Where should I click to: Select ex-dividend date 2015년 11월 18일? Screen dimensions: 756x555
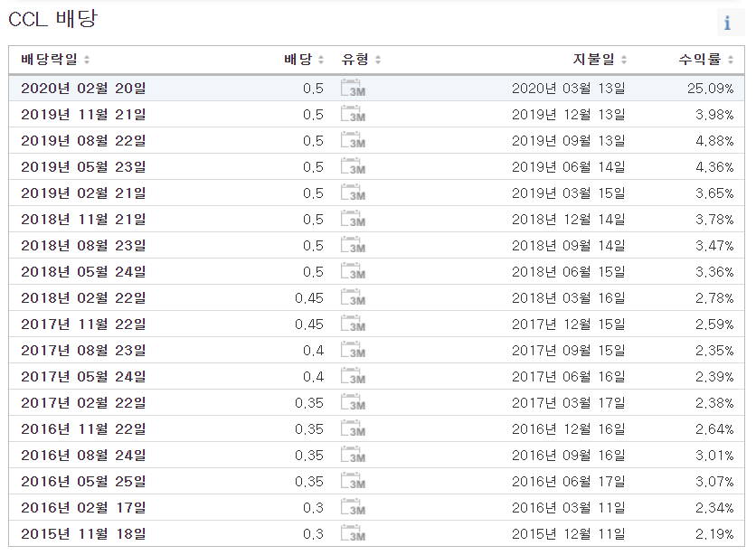[83, 533]
